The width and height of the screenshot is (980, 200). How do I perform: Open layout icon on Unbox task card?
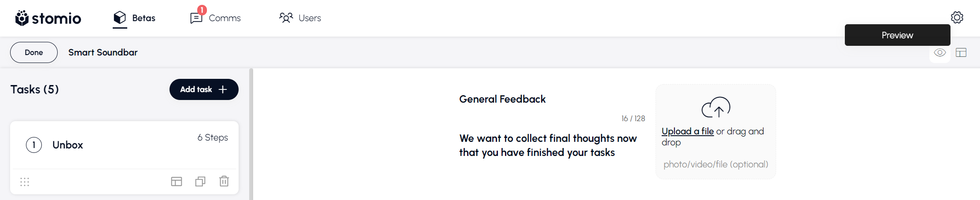[177, 181]
